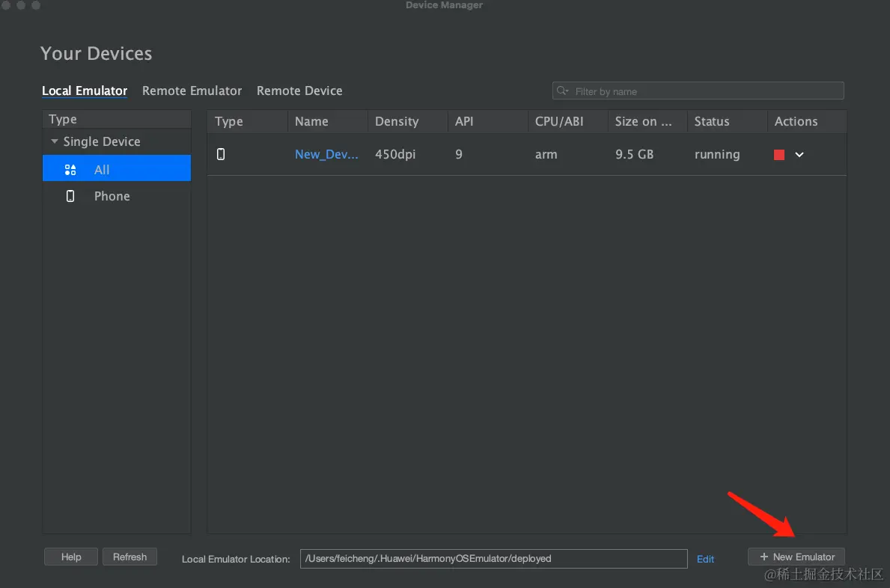The width and height of the screenshot is (890, 588).
Task: Switch to Remote Emulator tab
Action: pos(192,91)
